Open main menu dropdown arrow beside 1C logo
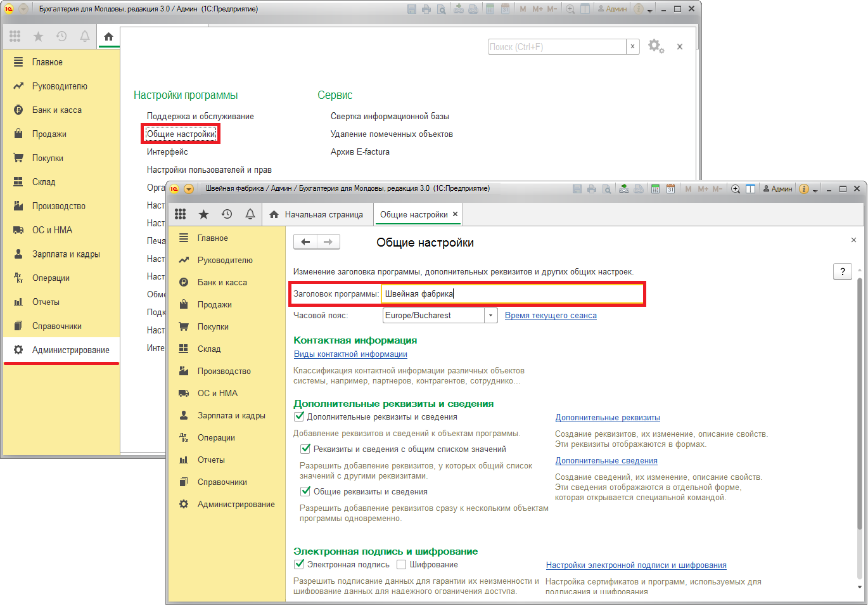Image resolution: width=868 pixels, height=606 pixels. [x=189, y=189]
